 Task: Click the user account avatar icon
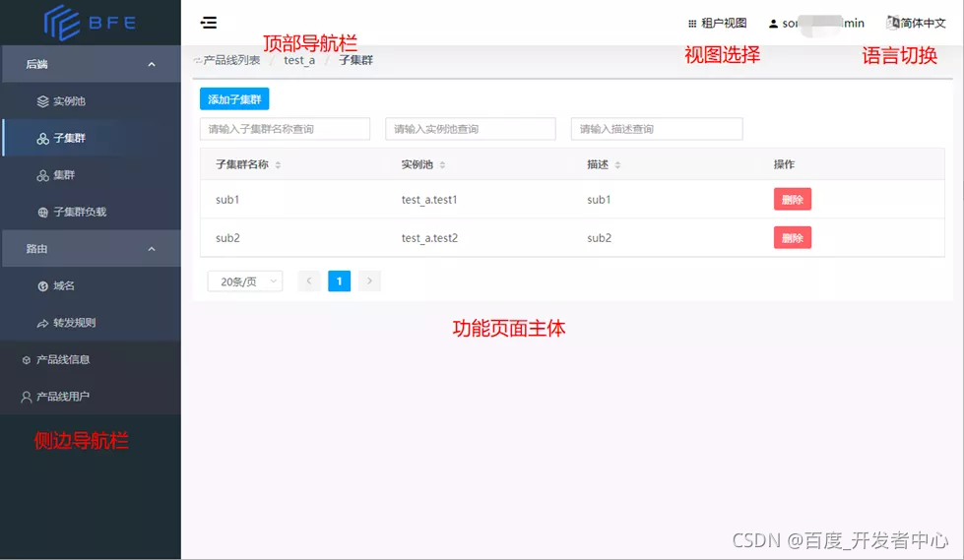tap(773, 24)
